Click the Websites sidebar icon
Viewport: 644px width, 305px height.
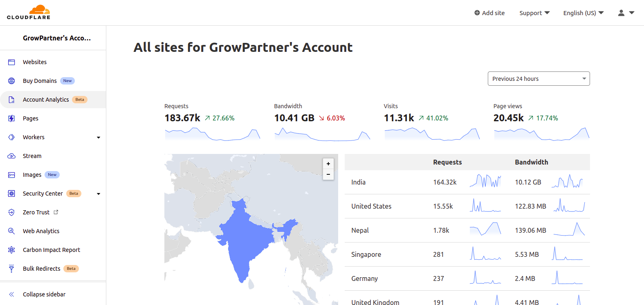point(11,62)
